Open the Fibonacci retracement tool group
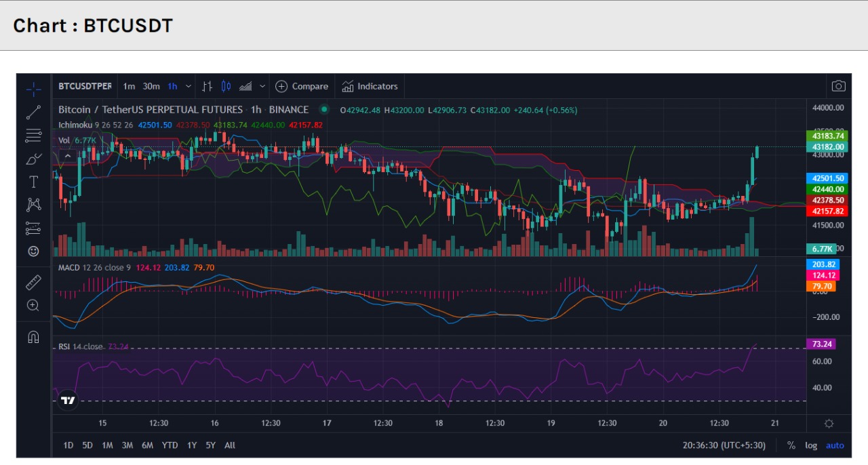Viewport: 868px width, 465px height. (33, 136)
